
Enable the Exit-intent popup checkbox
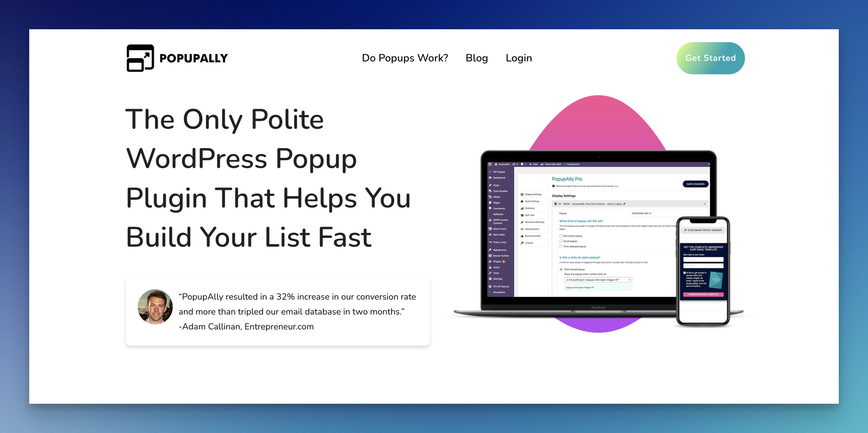point(561,236)
